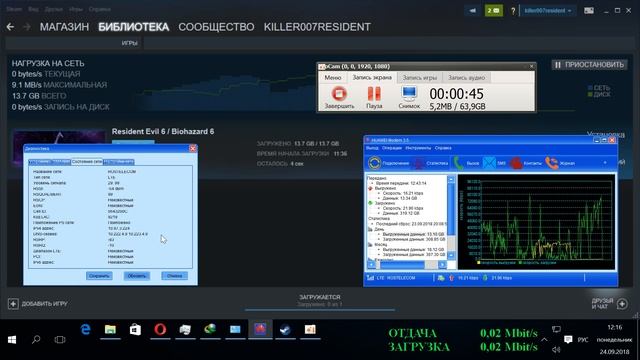Click Resident Evil 6 / Biohazard 6 title

coord(163,131)
